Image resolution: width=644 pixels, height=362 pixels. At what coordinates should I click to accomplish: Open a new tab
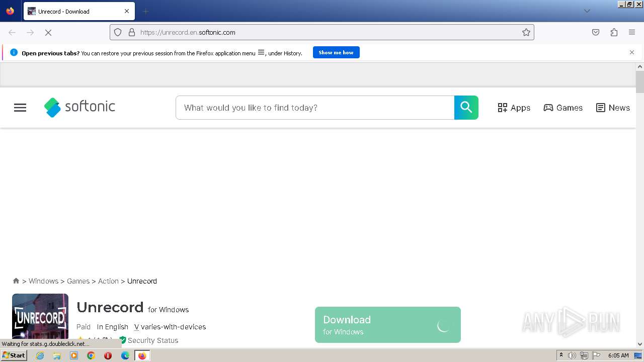point(145,11)
